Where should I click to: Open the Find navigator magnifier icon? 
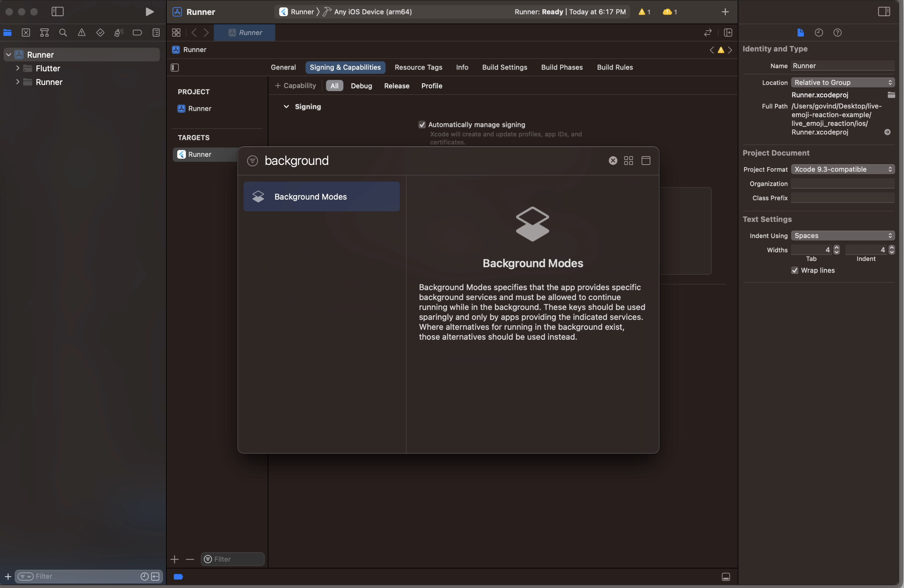(x=63, y=33)
